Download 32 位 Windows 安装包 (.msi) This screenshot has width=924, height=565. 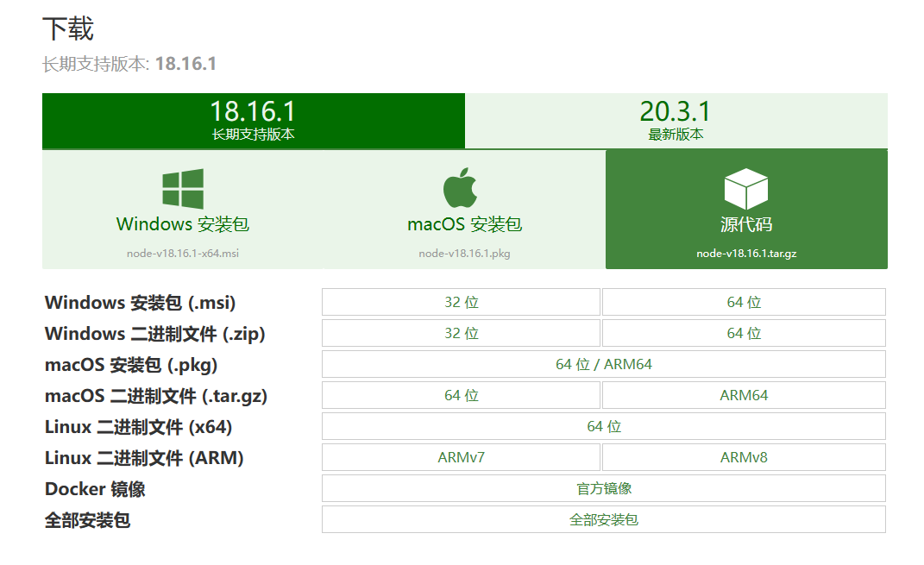point(461,302)
